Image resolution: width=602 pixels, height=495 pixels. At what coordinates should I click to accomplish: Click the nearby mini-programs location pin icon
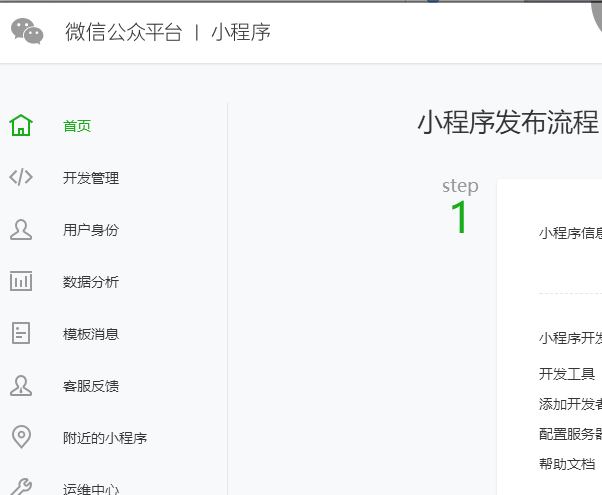pyautogui.click(x=21, y=438)
